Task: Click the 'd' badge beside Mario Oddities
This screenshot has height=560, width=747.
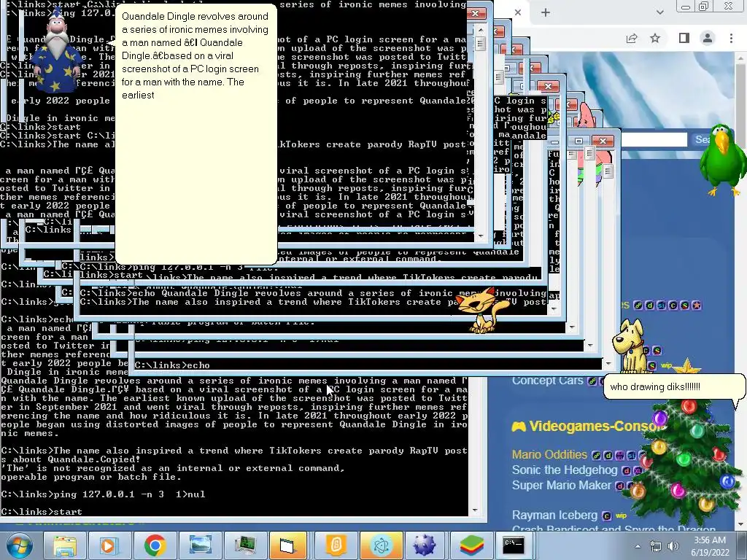Action: pyautogui.click(x=608, y=456)
